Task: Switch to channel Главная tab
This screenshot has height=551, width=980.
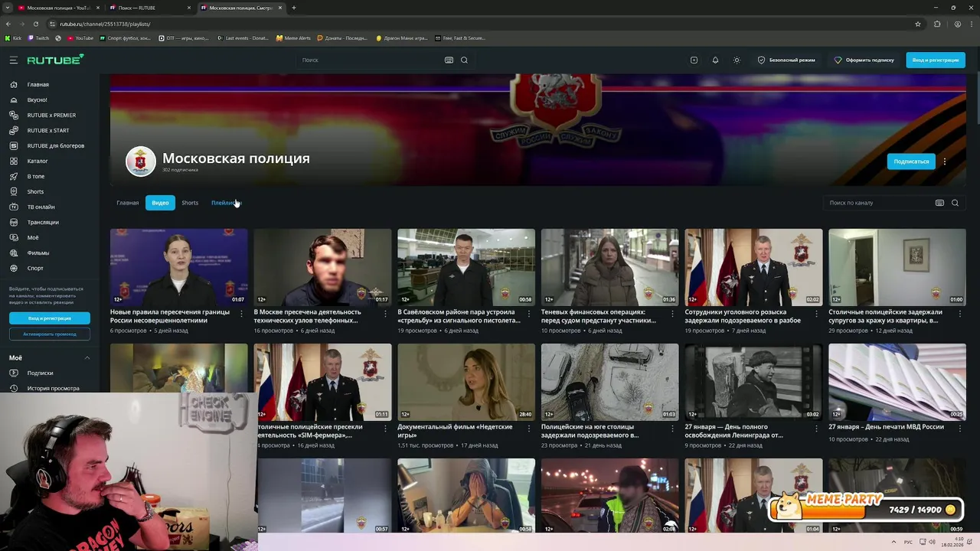Action: 128,203
